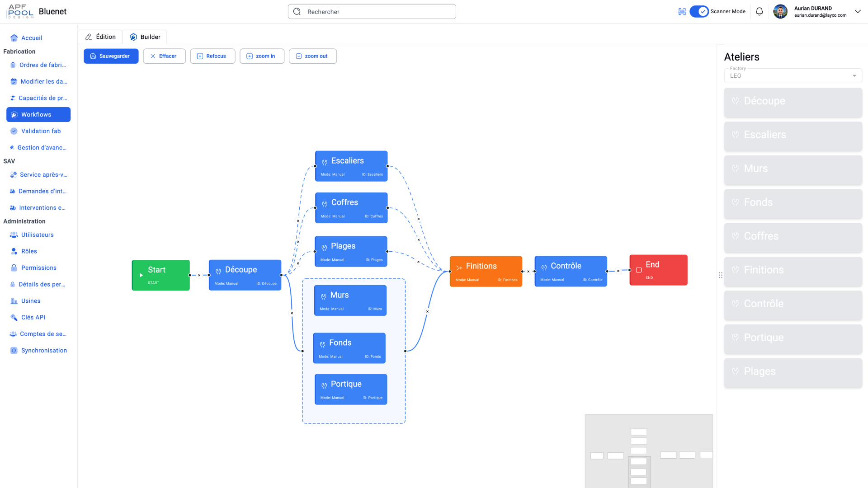The height and width of the screenshot is (488, 868).
Task: Click the Synchronisation sidebar icon
Action: tap(14, 351)
